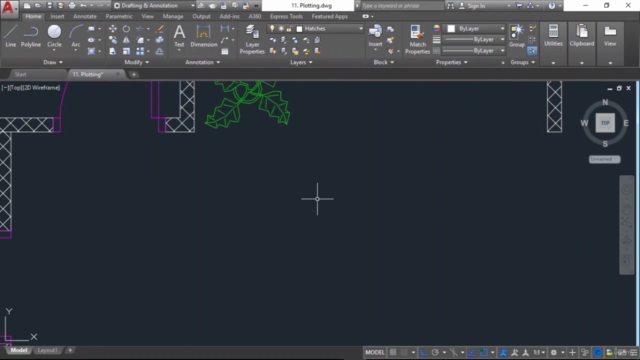The image size is (640, 360).
Task: Toggle object snap in status bar
Action: point(484,352)
